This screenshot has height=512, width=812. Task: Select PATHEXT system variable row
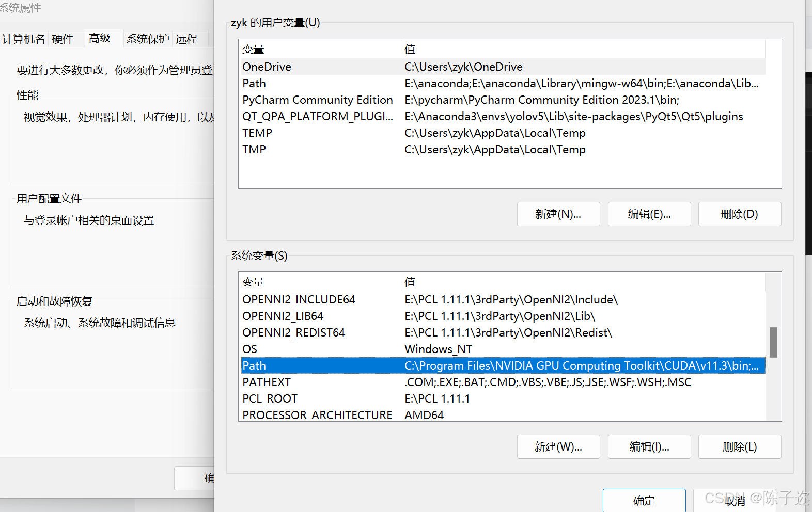pos(503,382)
